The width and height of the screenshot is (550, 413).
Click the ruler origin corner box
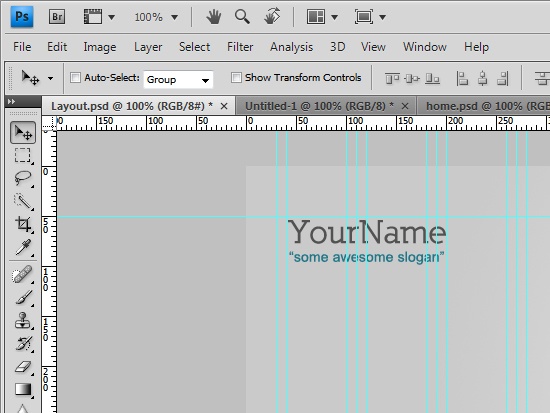tap(49, 123)
